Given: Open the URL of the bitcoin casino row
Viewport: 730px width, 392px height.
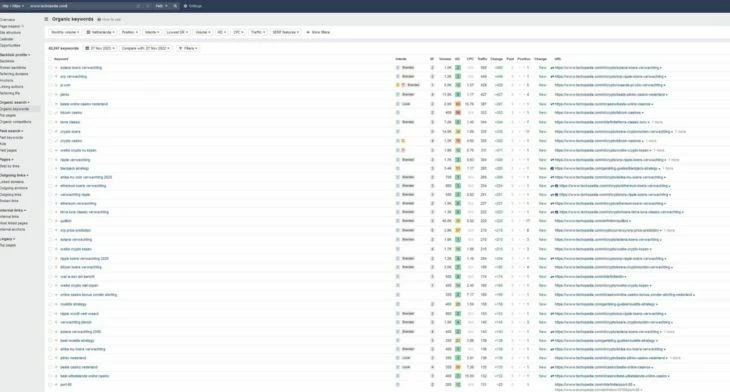Looking at the screenshot, I should pos(598,113).
